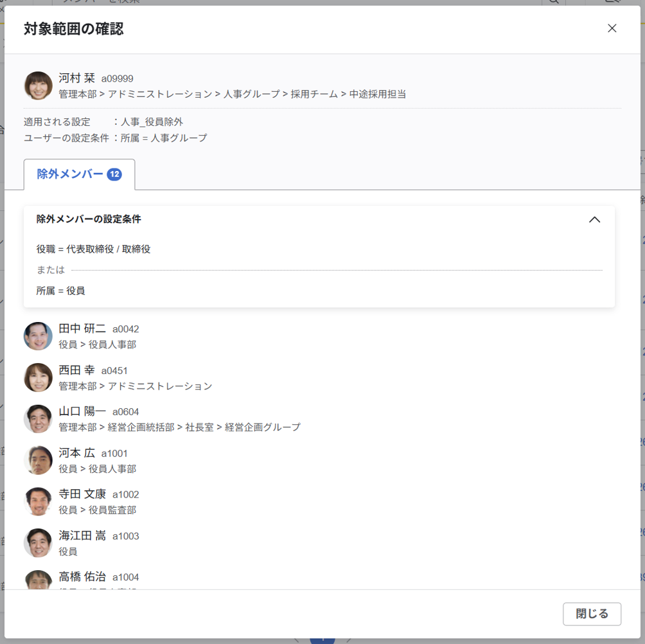Click 河村 栞's name in header

click(76, 78)
